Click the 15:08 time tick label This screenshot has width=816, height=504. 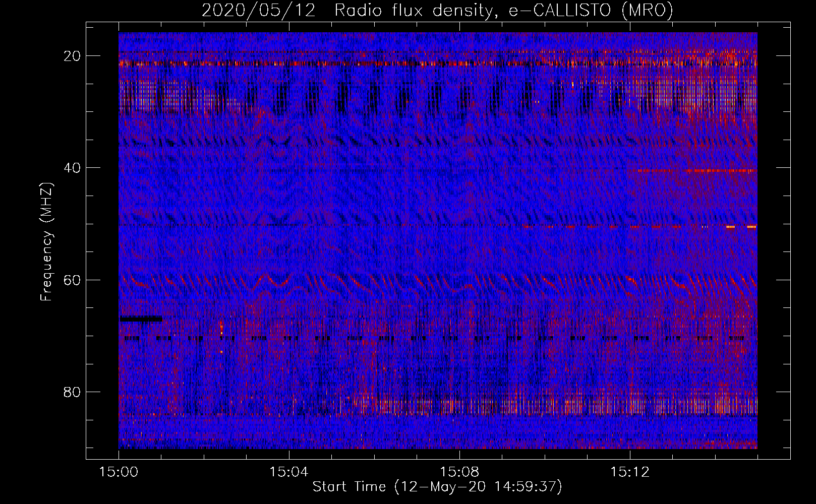point(459,472)
